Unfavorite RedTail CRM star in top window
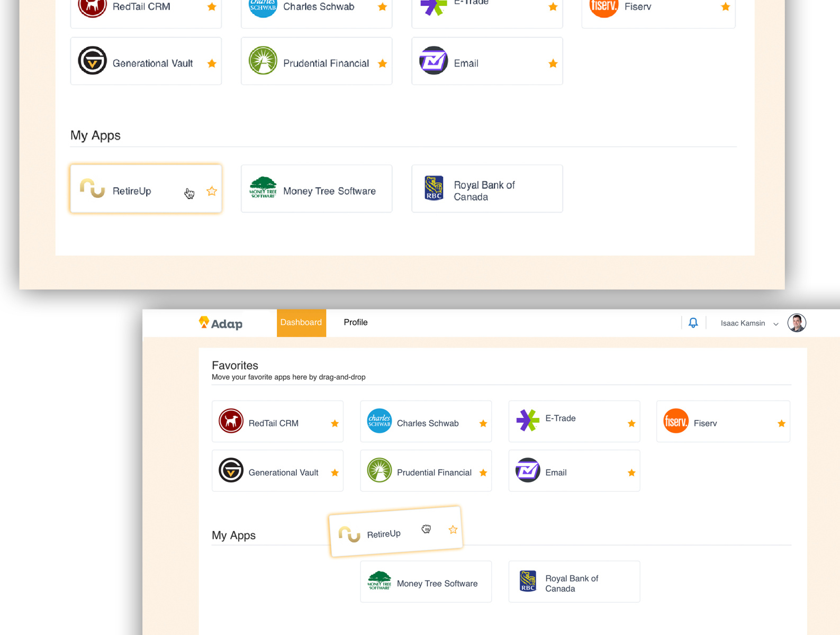 [212, 7]
